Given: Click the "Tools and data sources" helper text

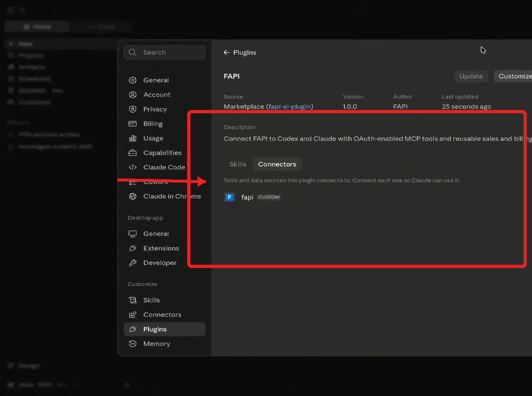Looking at the screenshot, I should coord(342,180).
